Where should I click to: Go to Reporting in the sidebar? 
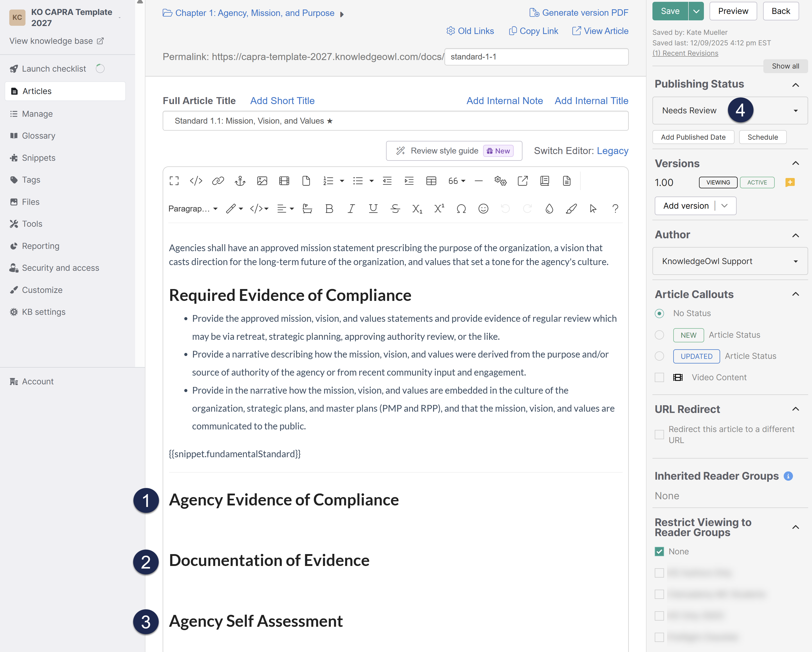click(40, 246)
